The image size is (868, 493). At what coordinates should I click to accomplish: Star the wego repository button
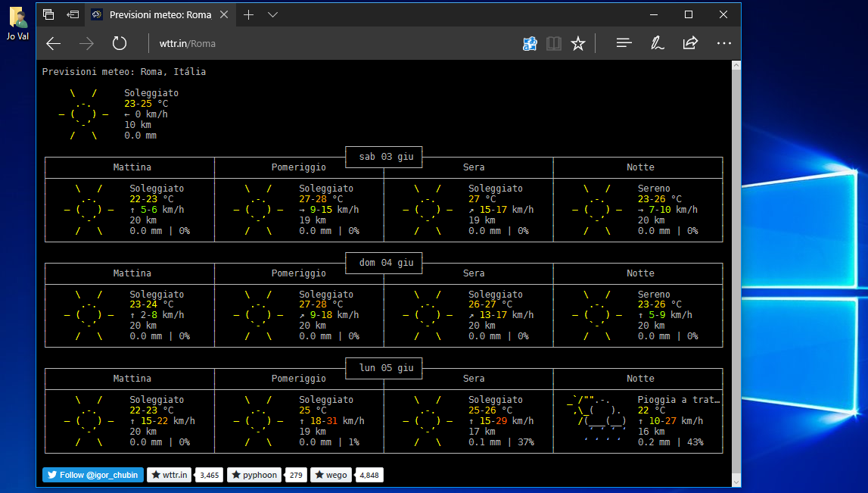[331, 475]
